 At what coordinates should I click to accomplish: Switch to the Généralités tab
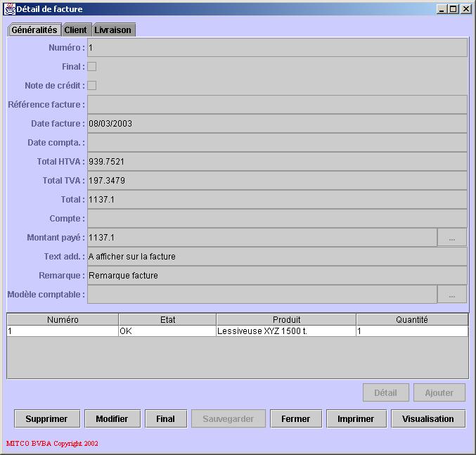click(x=34, y=30)
